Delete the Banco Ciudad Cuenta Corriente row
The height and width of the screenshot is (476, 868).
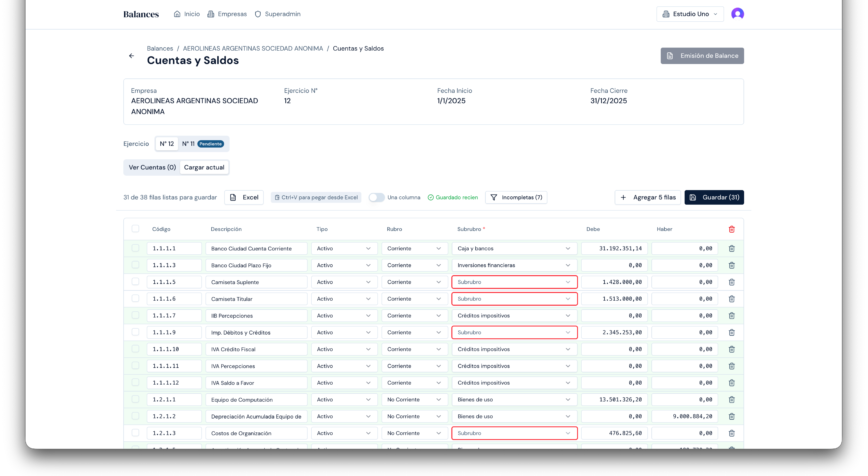tap(732, 248)
